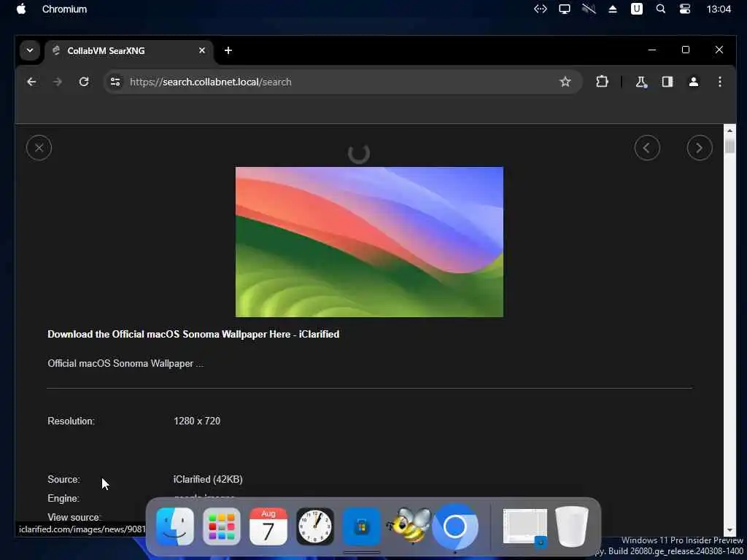Open a new tab with plus button
Viewport: 747px width, 560px height.
click(228, 50)
